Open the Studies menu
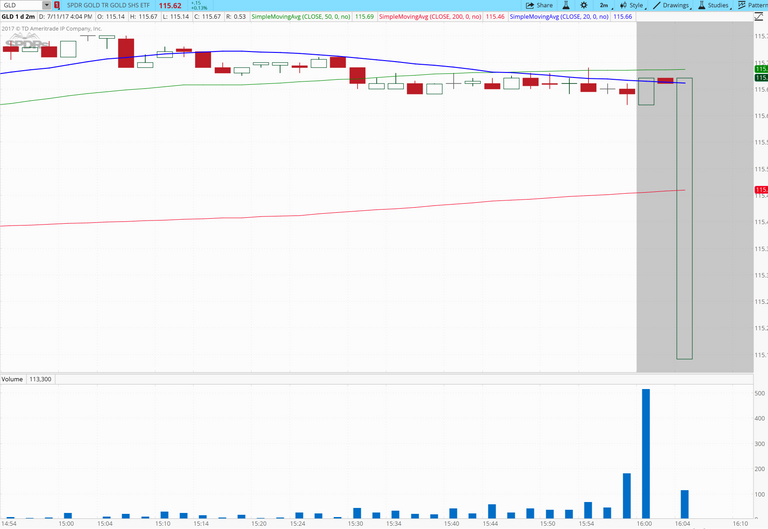Viewport: 768px width, 529px height. click(714, 5)
